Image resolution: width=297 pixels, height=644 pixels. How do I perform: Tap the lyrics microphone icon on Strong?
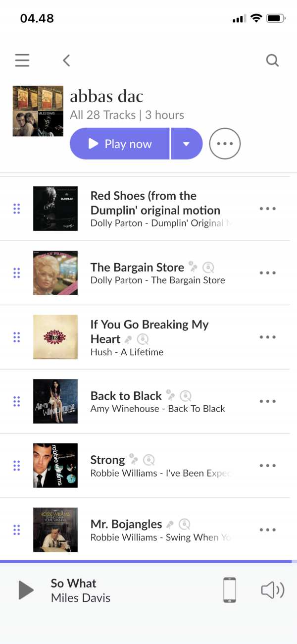click(133, 459)
